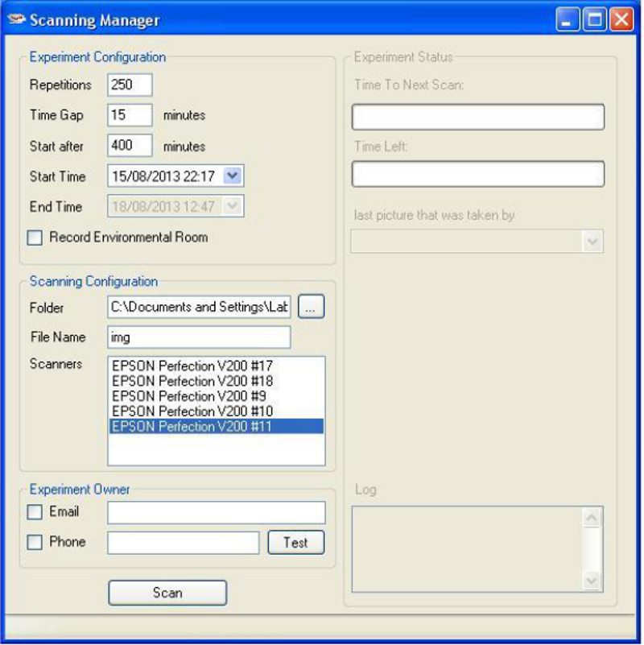This screenshot has width=644, height=645.
Task: Click the Log scrollbar up arrow
Action: [592, 518]
